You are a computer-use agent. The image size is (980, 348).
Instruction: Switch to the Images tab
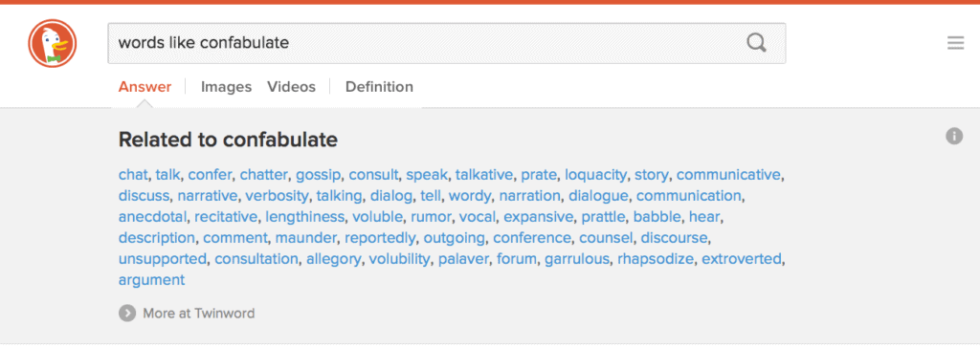tap(226, 87)
